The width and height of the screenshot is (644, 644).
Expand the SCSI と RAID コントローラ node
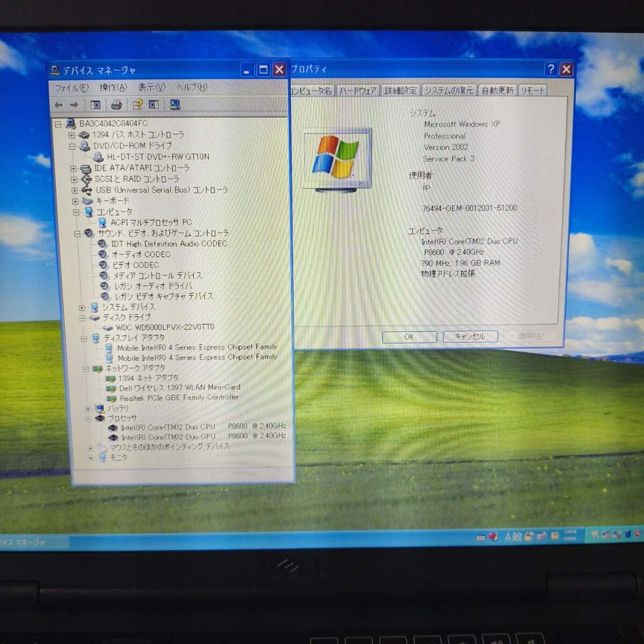tap(74, 179)
